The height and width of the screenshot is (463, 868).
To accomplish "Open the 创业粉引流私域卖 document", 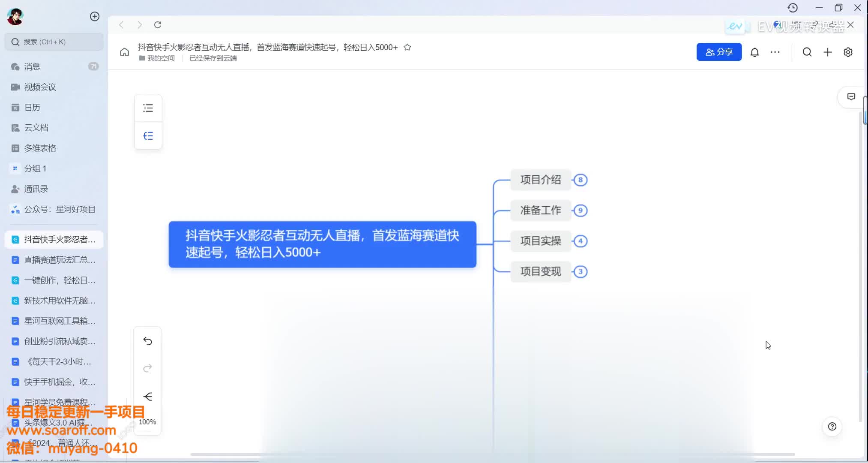I will (54, 341).
